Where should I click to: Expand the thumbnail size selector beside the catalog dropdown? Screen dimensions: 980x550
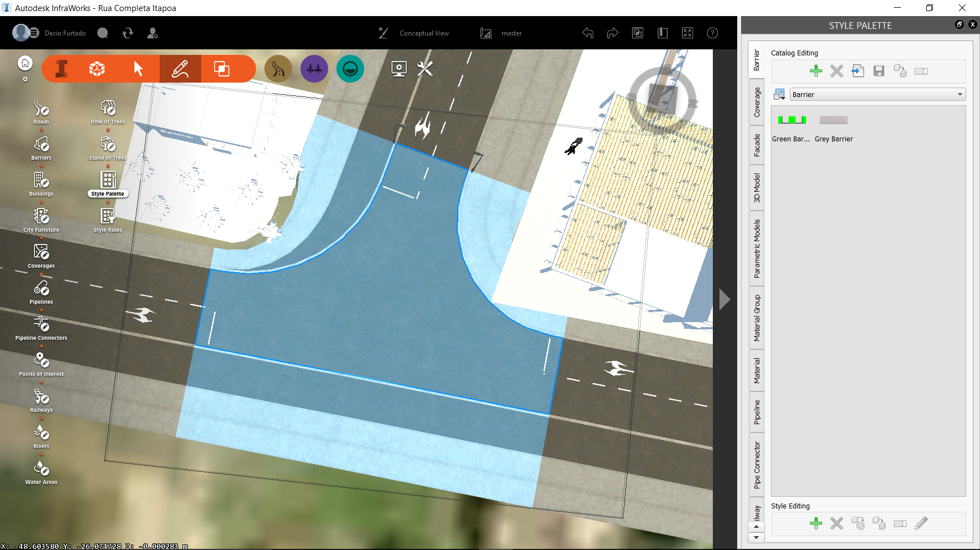(x=779, y=94)
